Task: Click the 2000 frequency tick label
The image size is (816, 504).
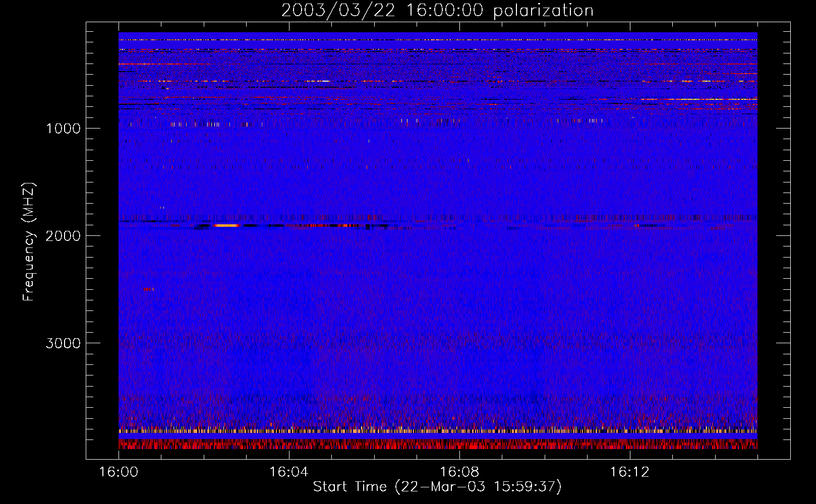Action: pyautogui.click(x=64, y=235)
